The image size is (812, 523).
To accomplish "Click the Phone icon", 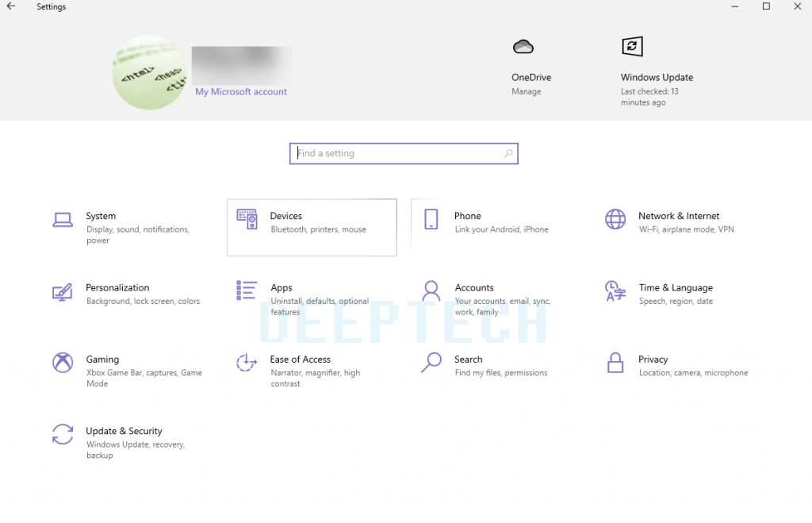I will tap(431, 219).
